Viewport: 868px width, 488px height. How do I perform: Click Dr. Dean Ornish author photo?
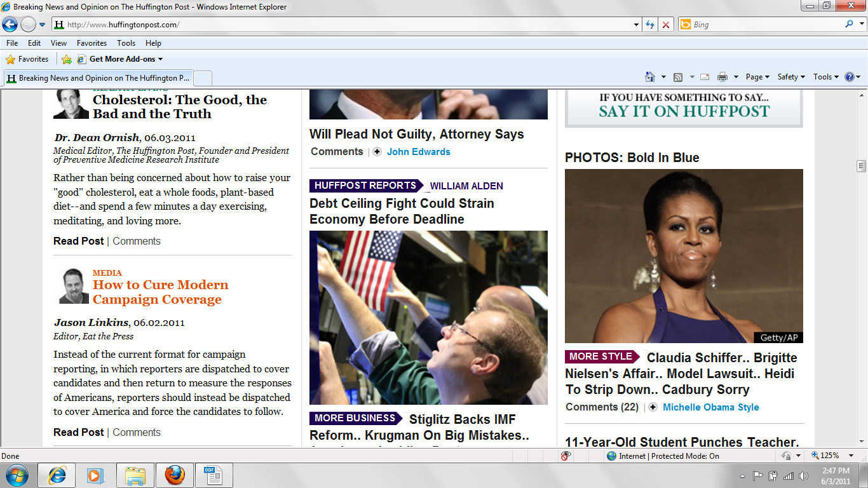71,104
